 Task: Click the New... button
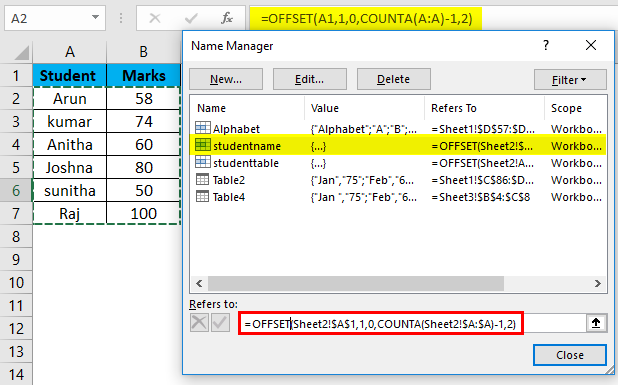point(226,79)
